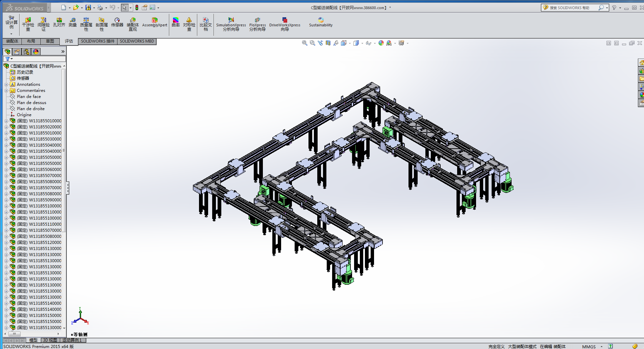Switch to the 装配体 ribbon tab
Image resolution: width=644 pixels, height=349 pixels.
tap(12, 41)
